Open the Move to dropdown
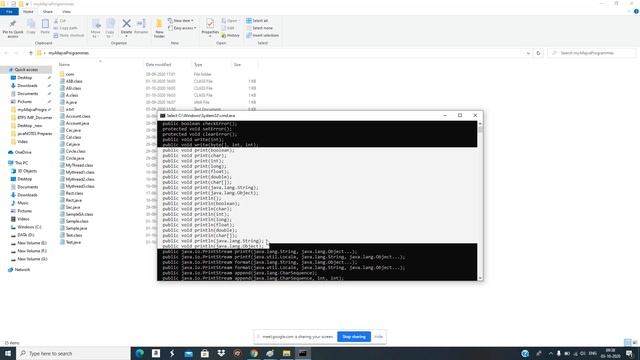 click(x=96, y=28)
